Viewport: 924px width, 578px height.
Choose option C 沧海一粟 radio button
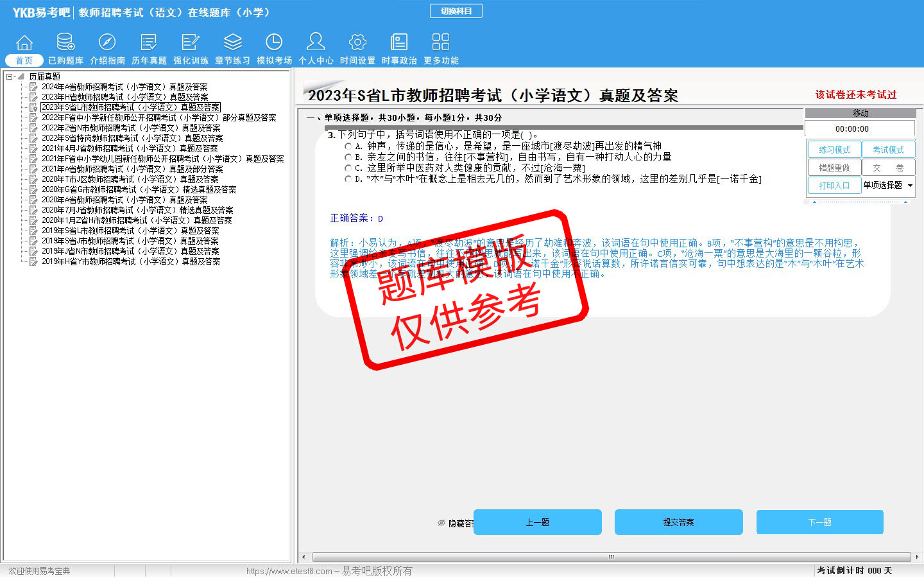[348, 168]
